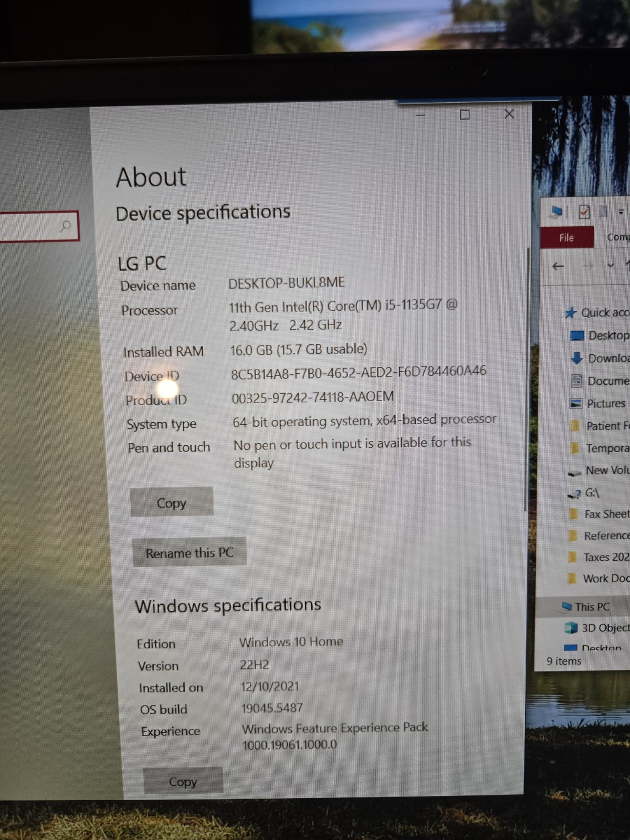Viewport: 630px width, 840px height.
Task: Open the File tab in File Explorer
Action: [566, 238]
